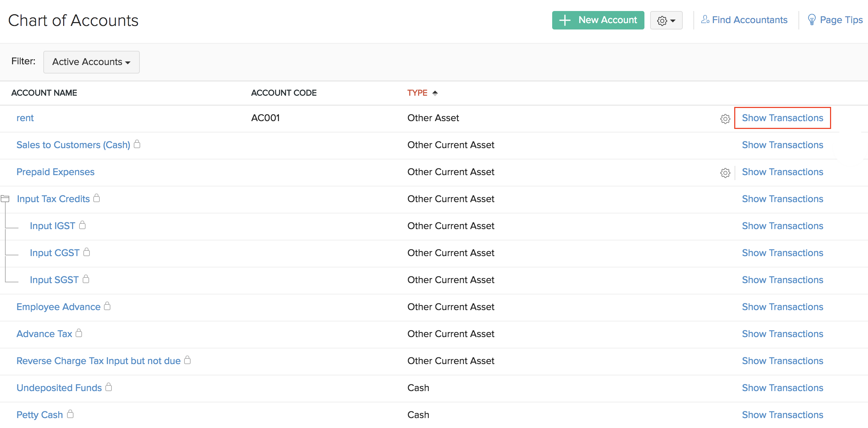Click the lock icon on Undeposited Funds
This screenshot has width=868, height=428.
point(109,387)
